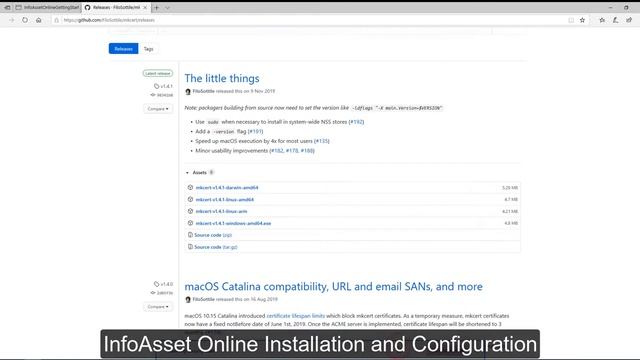Download mkcert-v1.4.1-darwin-amd64
This screenshot has height=360, width=640.
(x=227, y=188)
